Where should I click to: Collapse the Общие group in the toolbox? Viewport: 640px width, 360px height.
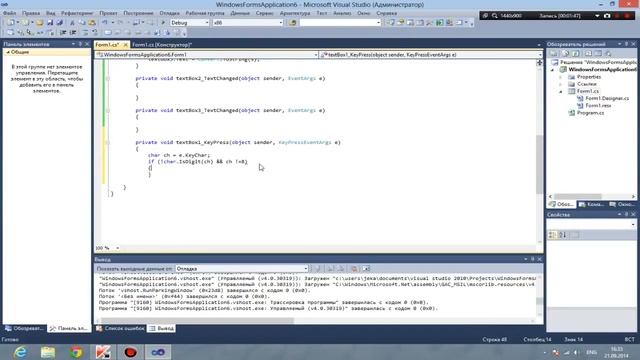click(x=8, y=52)
